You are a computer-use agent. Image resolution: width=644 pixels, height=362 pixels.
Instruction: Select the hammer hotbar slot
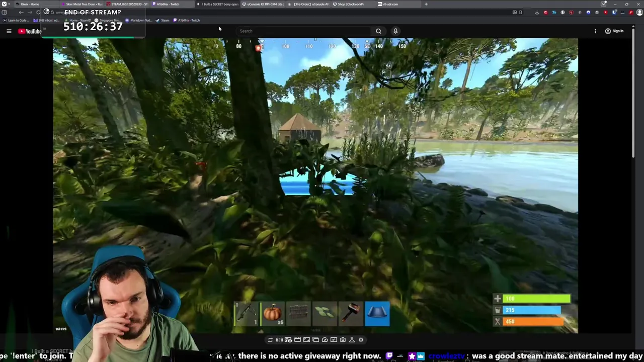pyautogui.click(x=351, y=314)
